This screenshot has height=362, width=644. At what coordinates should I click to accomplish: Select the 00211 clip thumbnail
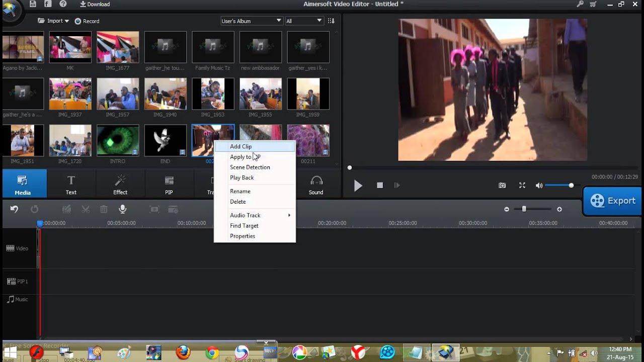click(308, 140)
